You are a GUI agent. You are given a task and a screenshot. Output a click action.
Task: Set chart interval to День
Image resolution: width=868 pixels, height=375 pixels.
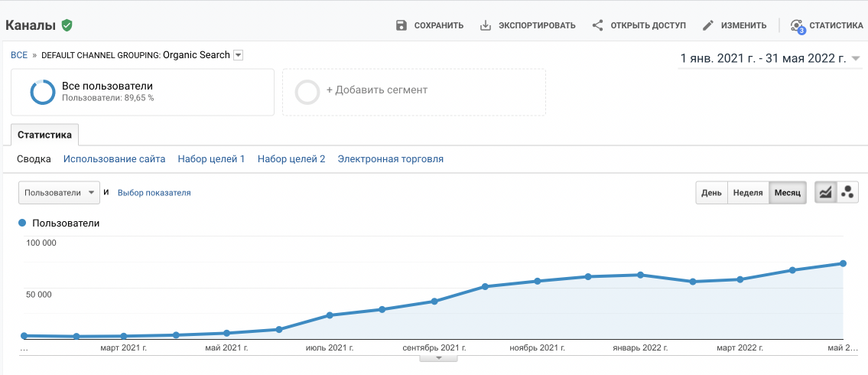click(711, 193)
